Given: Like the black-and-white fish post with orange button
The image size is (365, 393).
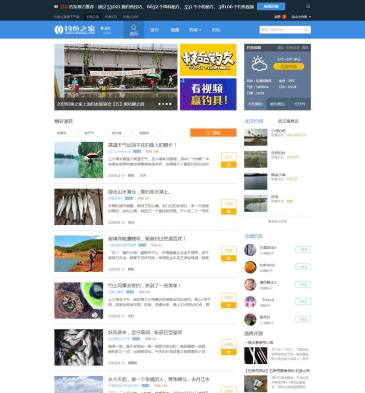Looking at the screenshot, I should tap(229, 352).
